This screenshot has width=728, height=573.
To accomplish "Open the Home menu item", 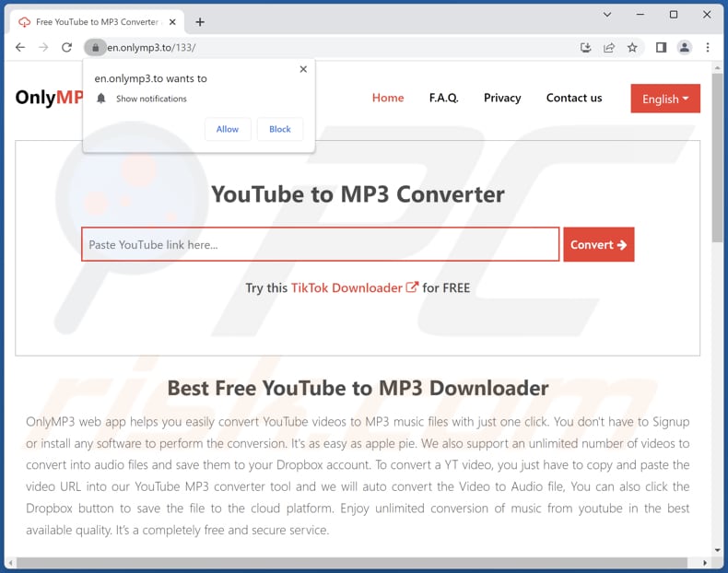I will click(x=388, y=98).
